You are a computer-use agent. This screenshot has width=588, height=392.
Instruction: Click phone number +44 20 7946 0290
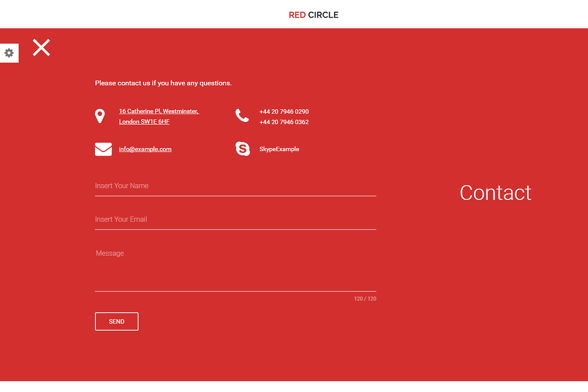point(284,112)
